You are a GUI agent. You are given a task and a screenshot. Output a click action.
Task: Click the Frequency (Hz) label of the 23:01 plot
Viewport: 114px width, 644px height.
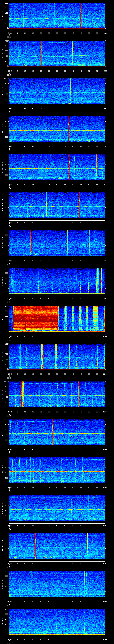coord(3,16)
